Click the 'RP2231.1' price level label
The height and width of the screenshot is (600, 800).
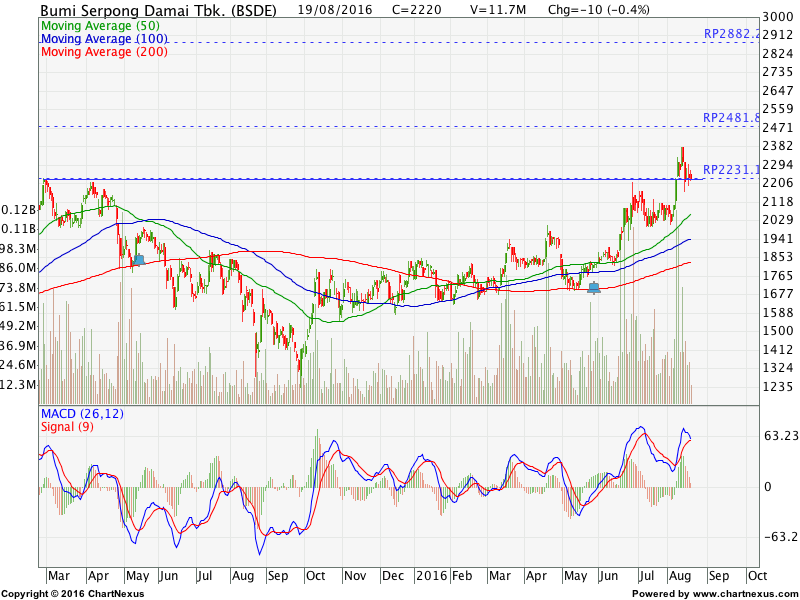(732, 170)
